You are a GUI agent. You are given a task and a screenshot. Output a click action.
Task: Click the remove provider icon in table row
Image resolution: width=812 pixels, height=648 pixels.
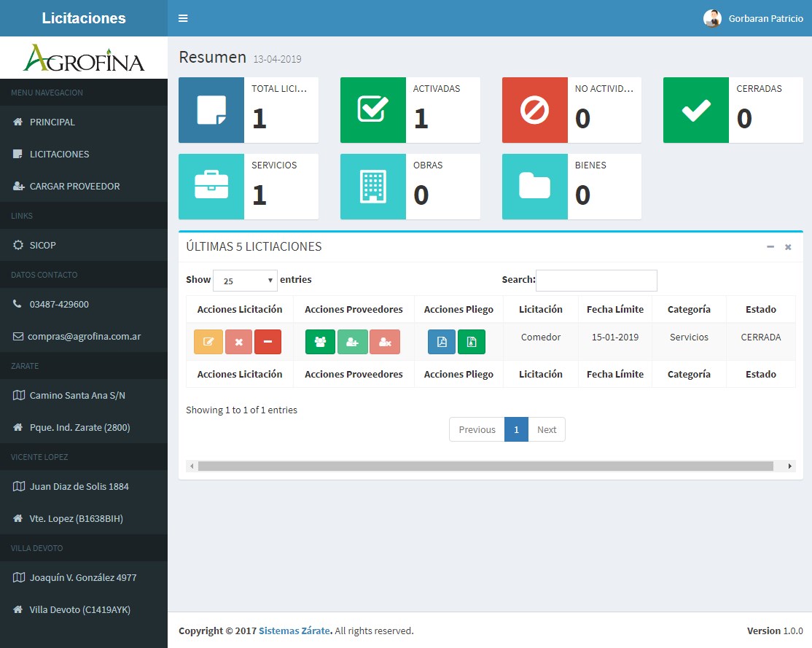coord(385,342)
